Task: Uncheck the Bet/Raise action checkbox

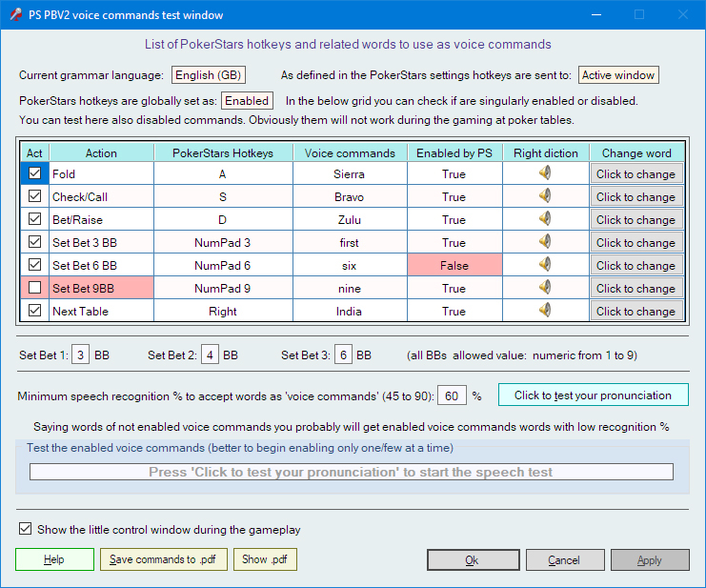Action: 34,219
